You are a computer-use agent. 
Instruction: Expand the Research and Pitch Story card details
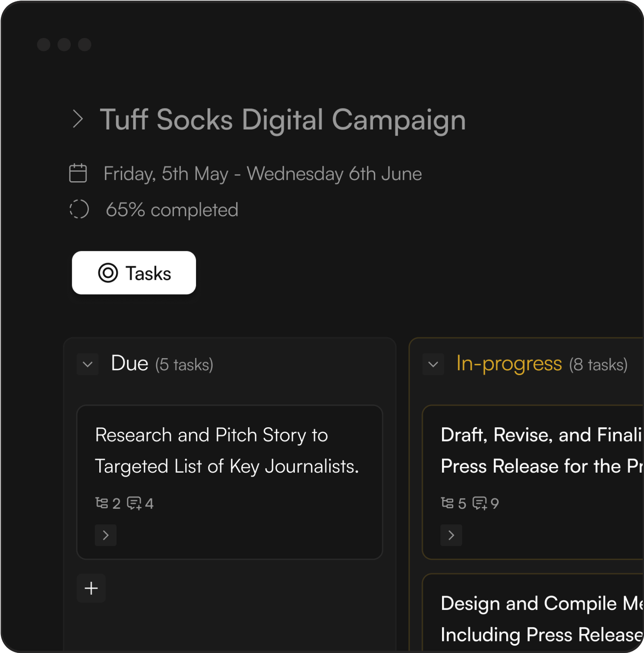pyautogui.click(x=106, y=535)
